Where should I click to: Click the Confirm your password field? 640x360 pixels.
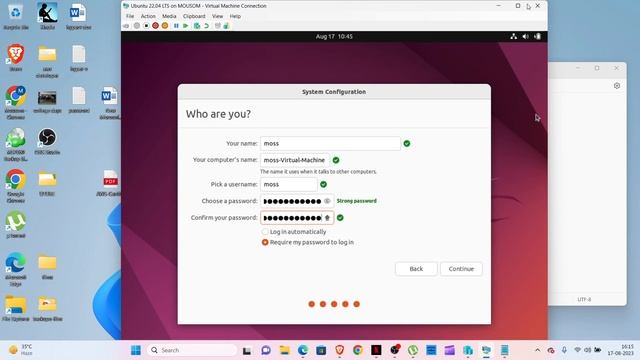297,218
